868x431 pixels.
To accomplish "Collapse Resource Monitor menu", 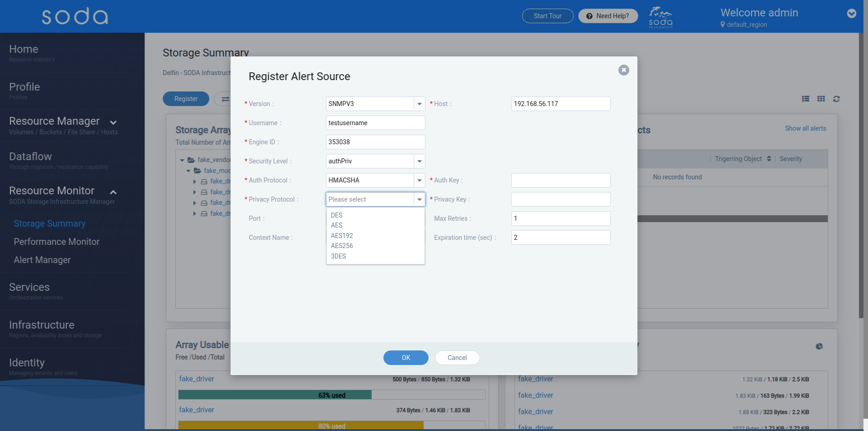I will click(113, 192).
